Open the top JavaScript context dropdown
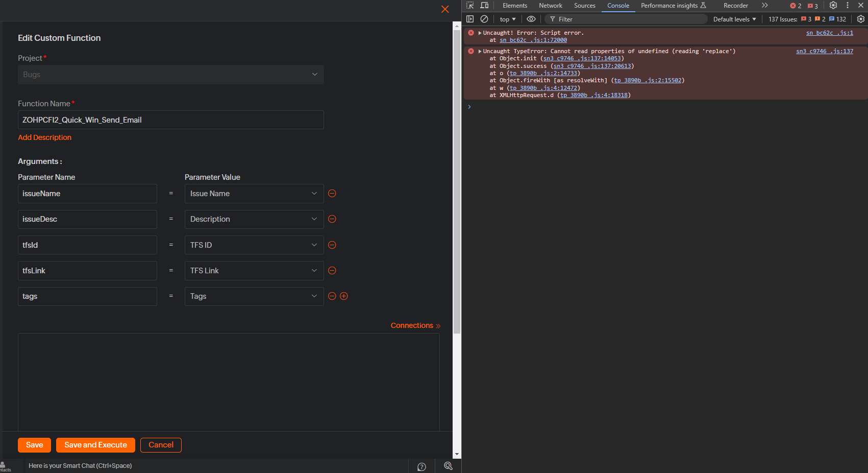 tap(508, 19)
